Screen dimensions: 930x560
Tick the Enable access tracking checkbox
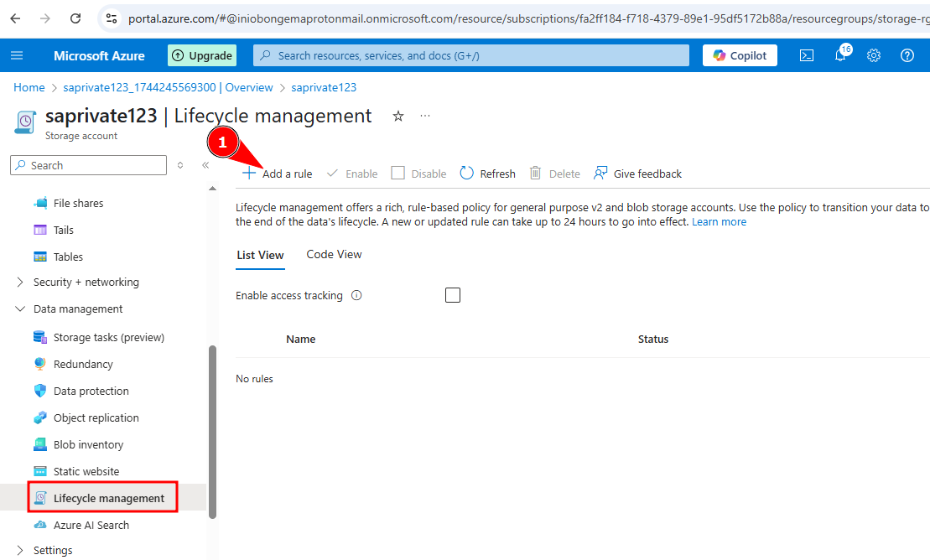click(x=453, y=295)
